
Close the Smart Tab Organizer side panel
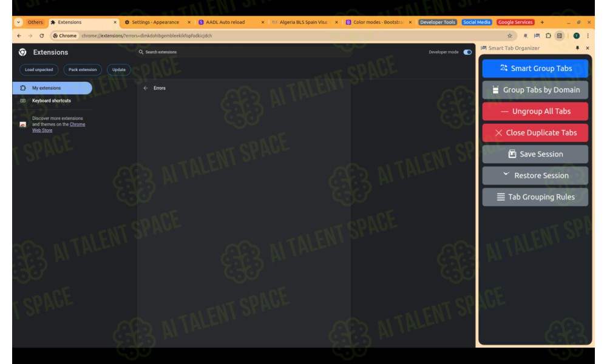(x=588, y=48)
